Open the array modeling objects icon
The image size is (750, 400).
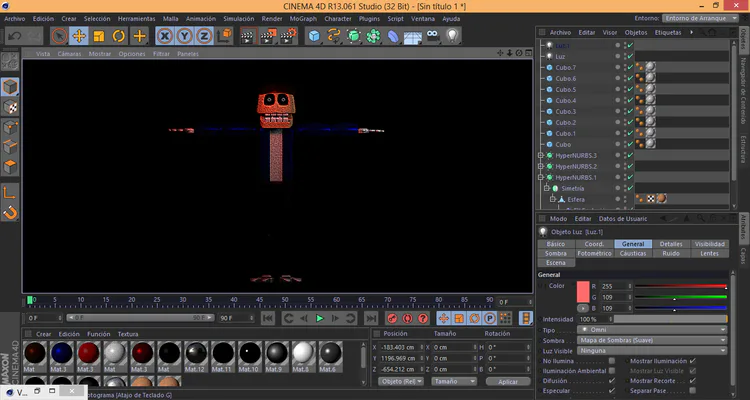pyautogui.click(x=374, y=36)
